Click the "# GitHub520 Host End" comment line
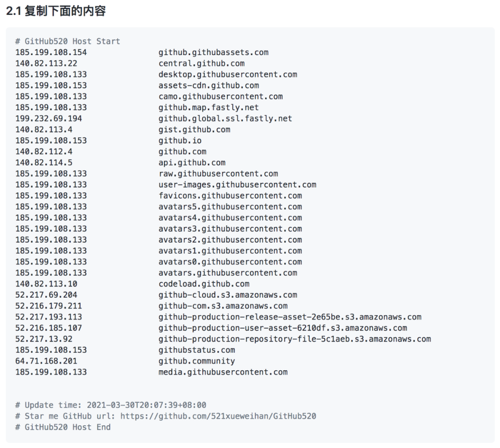Screen dimensions: 500x448 click(63, 427)
